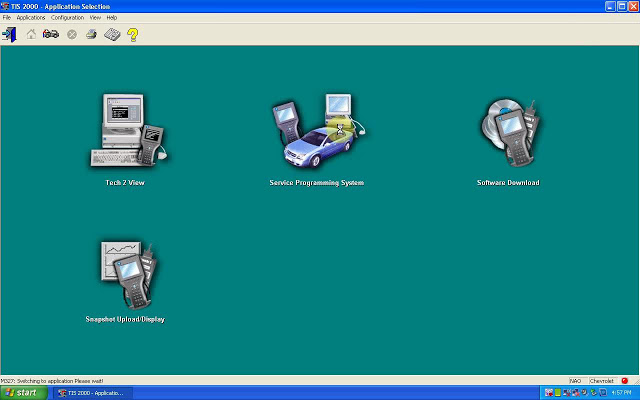This screenshot has width=640, height=400.
Task: Open the Configuration menu
Action: point(67,18)
